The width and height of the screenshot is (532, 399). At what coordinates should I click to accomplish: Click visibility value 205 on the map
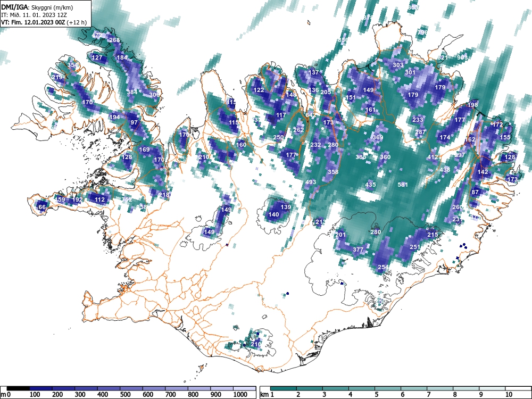point(326,92)
